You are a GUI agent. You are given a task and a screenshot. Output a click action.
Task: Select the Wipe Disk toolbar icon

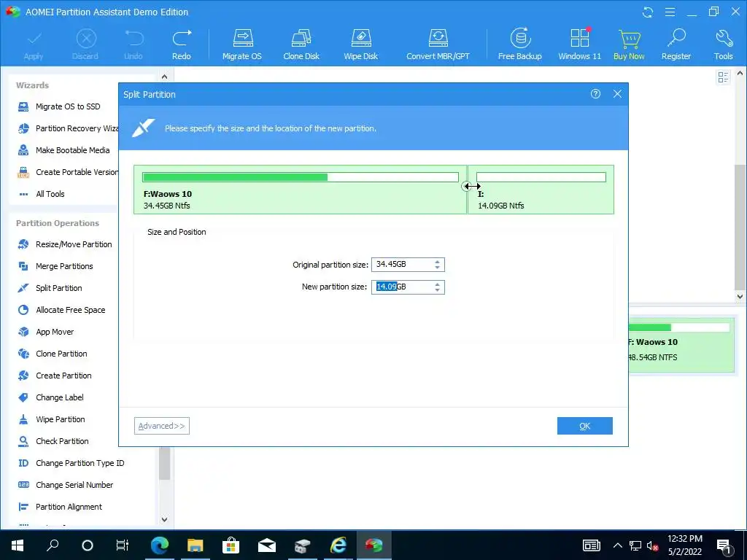(x=360, y=44)
